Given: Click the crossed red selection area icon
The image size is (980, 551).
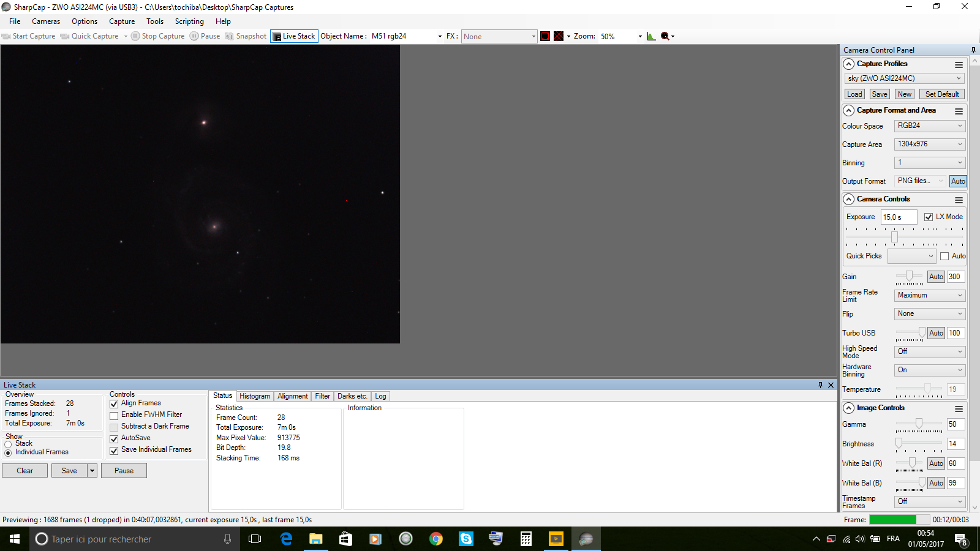Looking at the screenshot, I should coord(559,36).
